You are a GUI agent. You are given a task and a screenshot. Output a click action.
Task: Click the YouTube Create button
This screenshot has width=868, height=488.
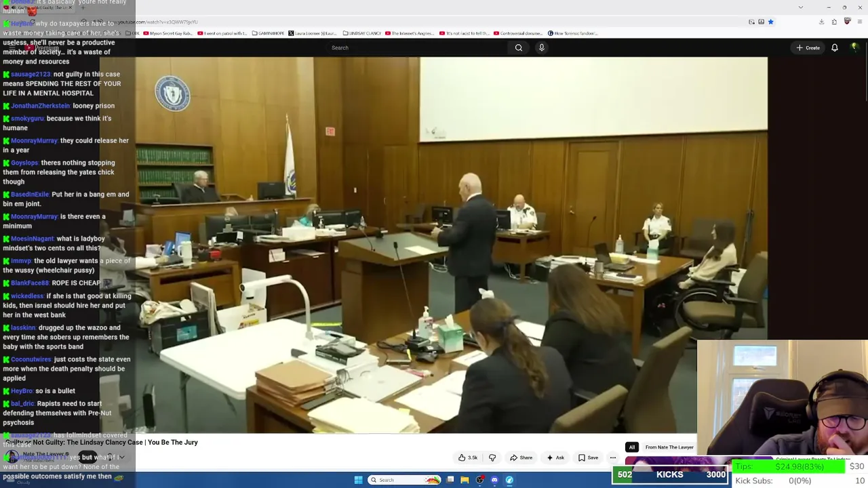click(808, 47)
